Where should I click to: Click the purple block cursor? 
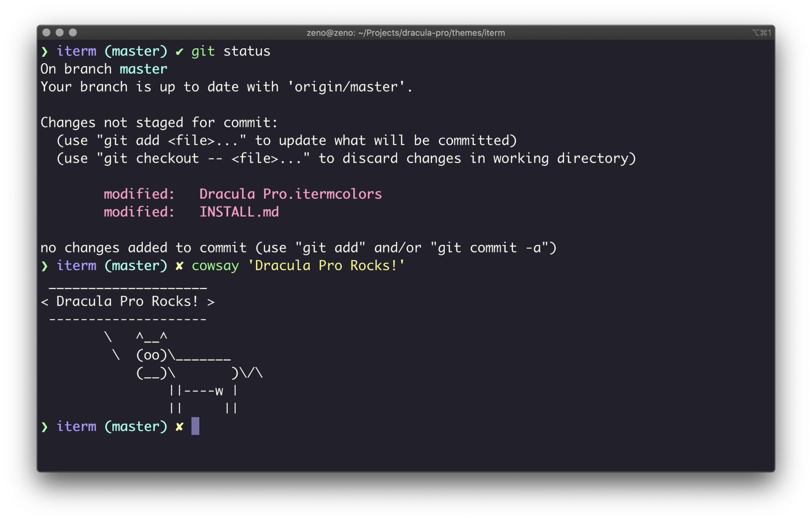pos(195,426)
